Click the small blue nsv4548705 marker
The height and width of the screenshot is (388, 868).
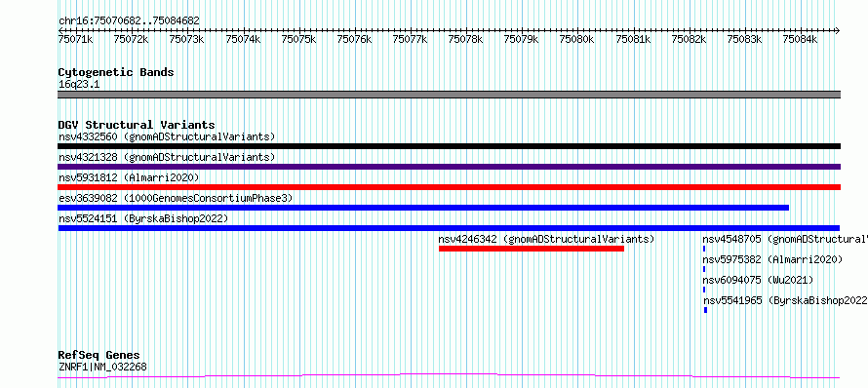(x=704, y=249)
